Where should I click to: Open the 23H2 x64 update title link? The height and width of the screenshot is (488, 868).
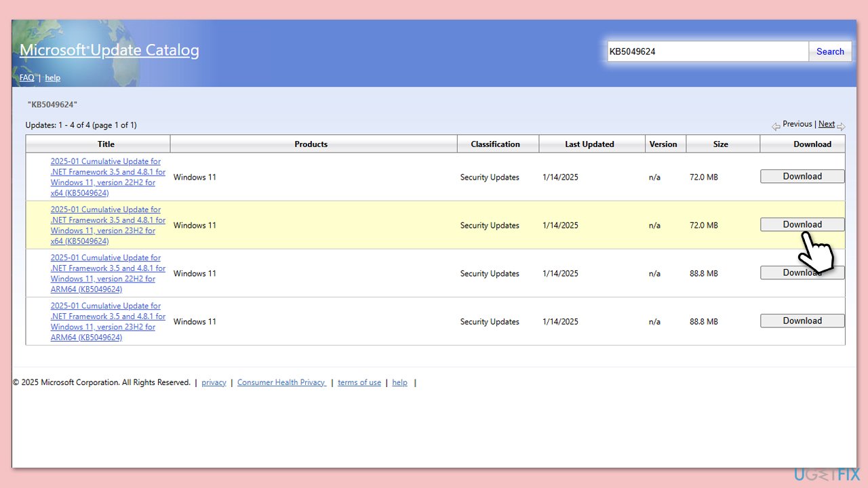point(107,226)
